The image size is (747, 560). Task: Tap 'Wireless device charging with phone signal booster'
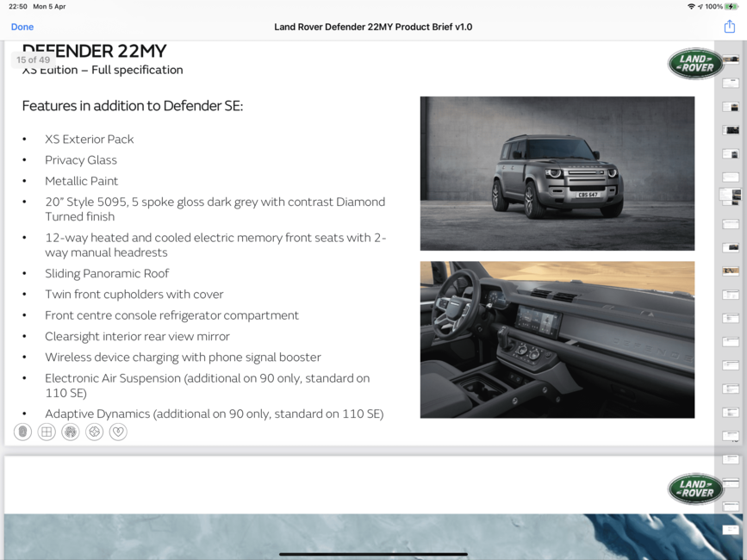point(183,358)
